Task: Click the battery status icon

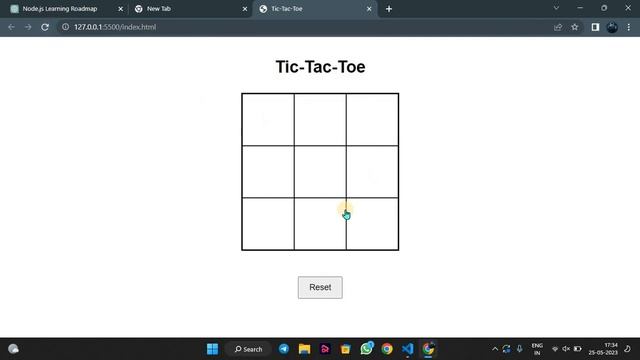Action: click(577, 349)
